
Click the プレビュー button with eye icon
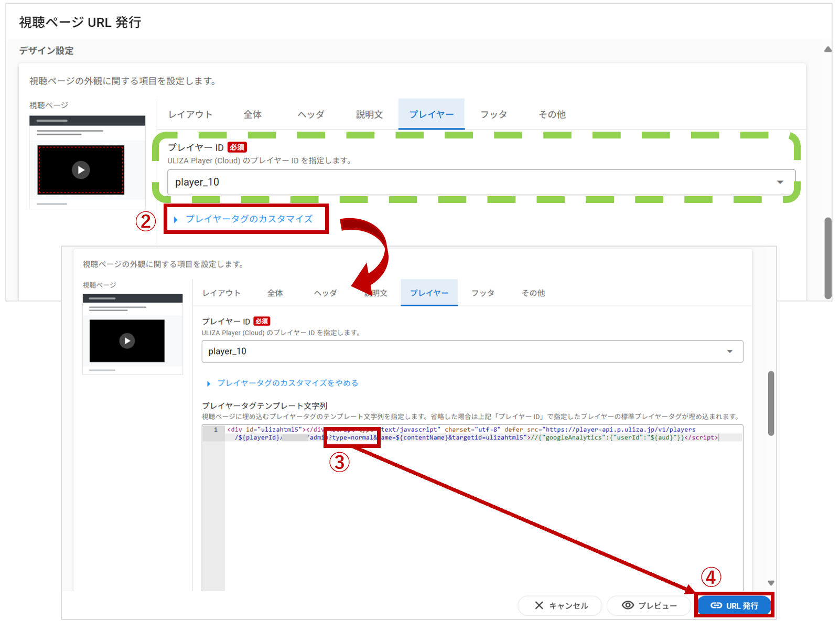[649, 606]
